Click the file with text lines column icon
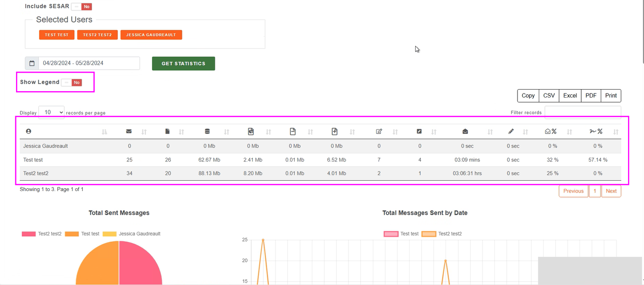The image size is (644, 285). coord(293,131)
